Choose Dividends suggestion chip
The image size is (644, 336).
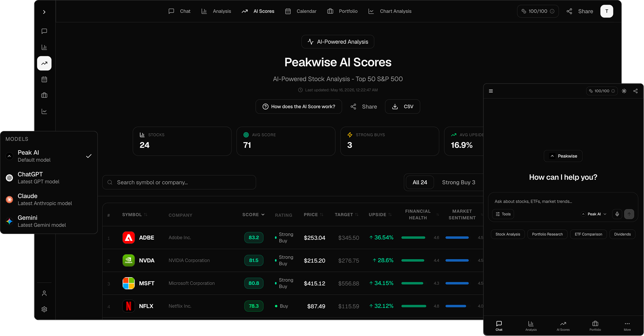coord(622,234)
